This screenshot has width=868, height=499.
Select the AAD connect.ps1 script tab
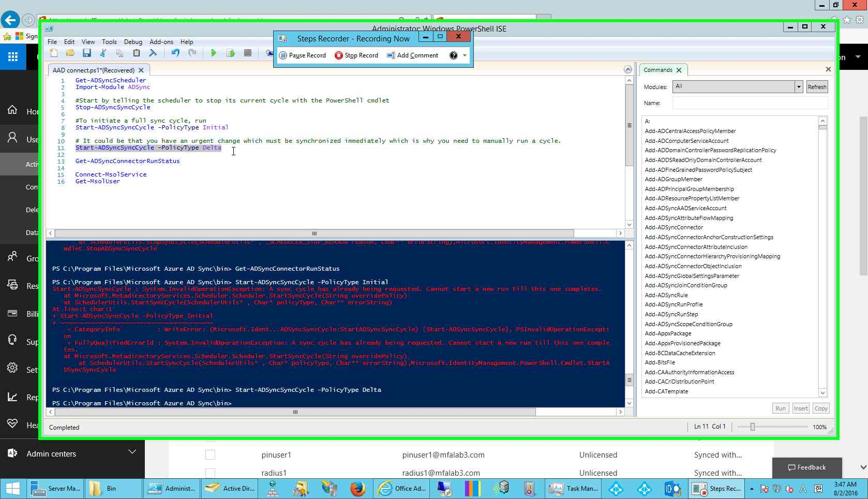point(93,70)
